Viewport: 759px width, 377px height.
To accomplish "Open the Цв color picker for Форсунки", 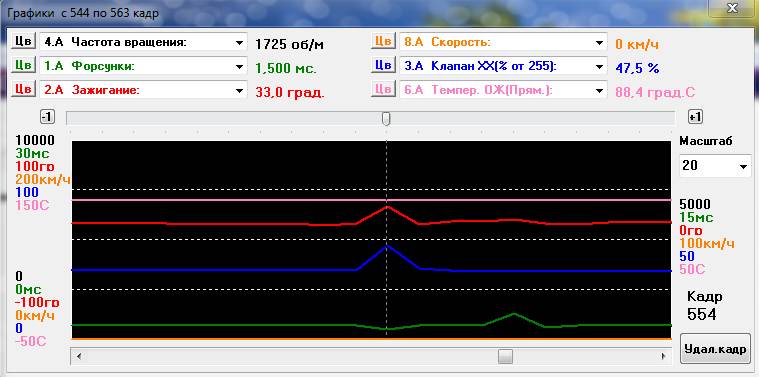I will click(23, 65).
